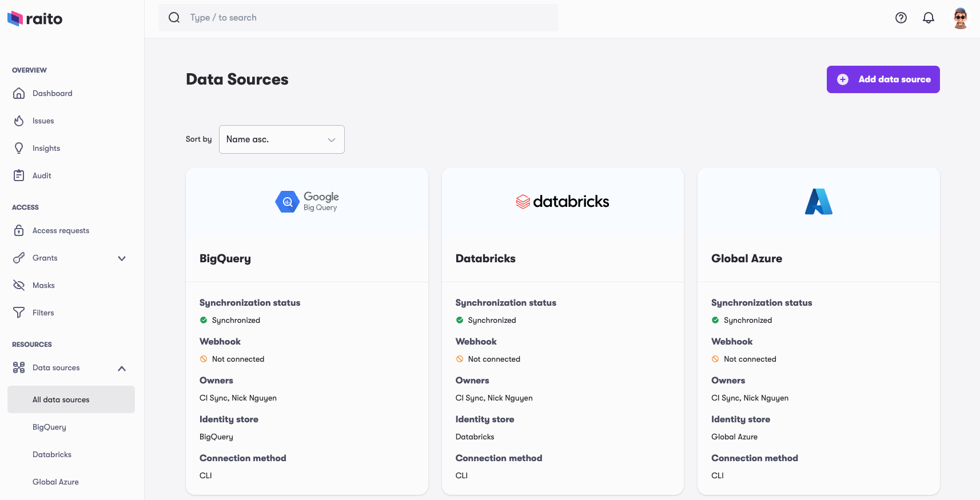This screenshot has height=500, width=980.
Task: Click Identity store value 'BigQuery' on card
Action: click(216, 437)
